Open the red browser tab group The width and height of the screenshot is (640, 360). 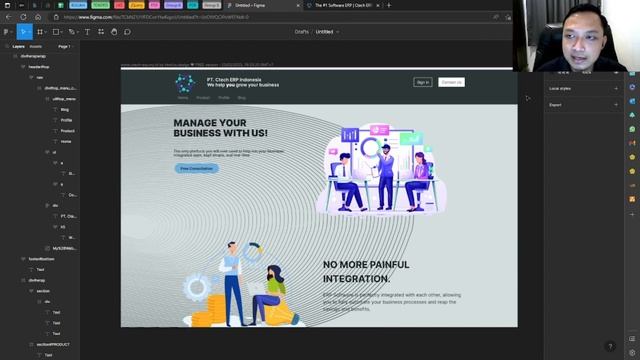point(119,5)
